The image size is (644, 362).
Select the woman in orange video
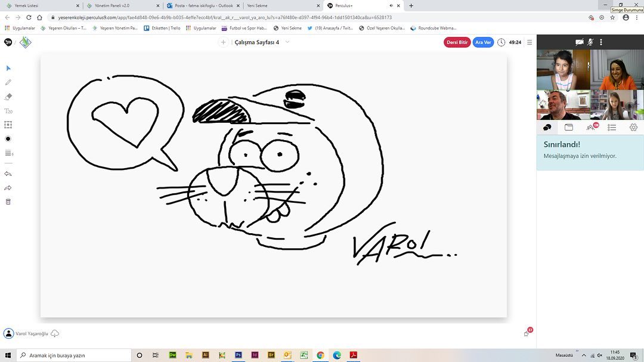point(617,69)
